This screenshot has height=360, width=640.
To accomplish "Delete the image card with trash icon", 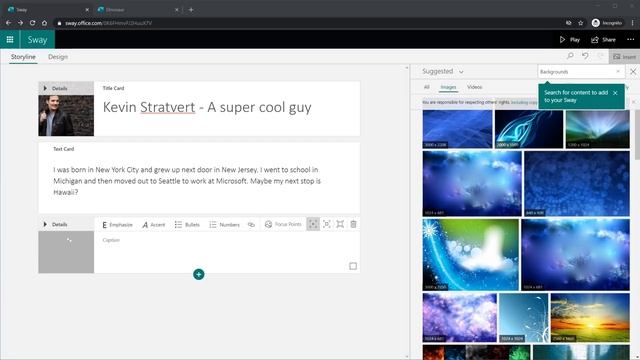I will (353, 224).
